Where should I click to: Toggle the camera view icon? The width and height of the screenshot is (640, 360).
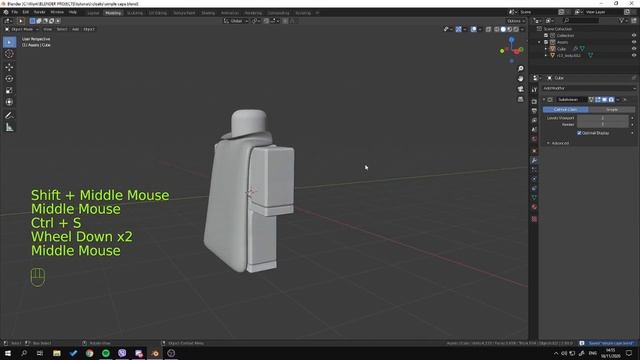pyautogui.click(x=520, y=89)
